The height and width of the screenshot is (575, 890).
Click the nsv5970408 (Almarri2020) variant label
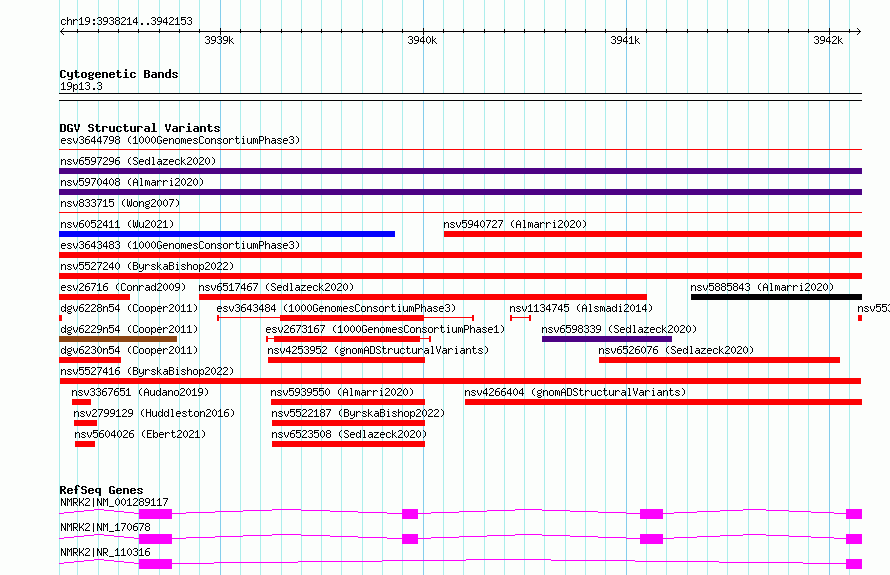[132, 182]
